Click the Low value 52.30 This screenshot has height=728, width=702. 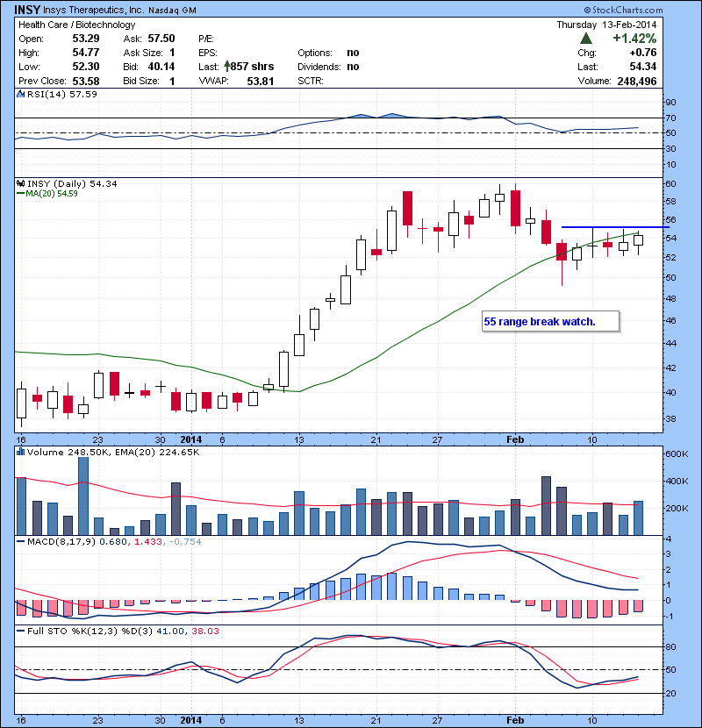tap(86, 67)
